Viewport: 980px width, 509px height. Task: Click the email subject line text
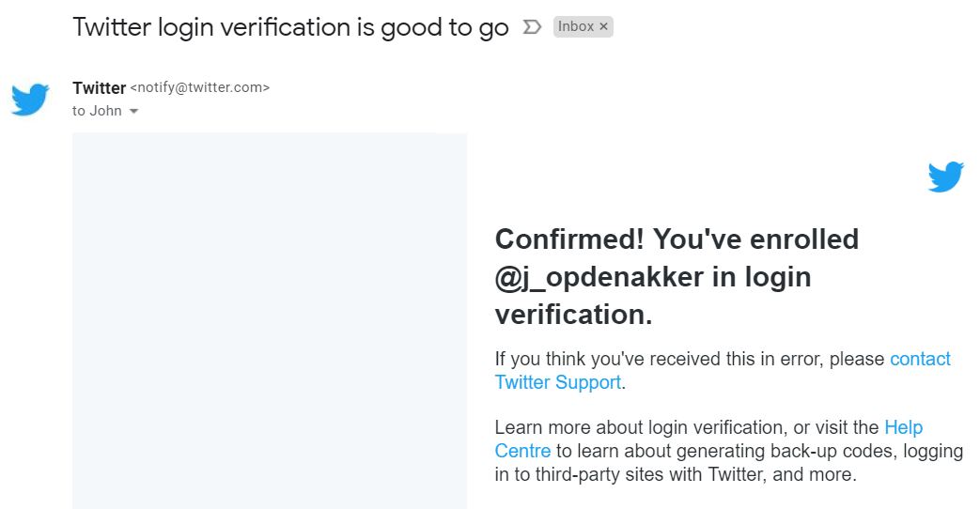tap(290, 28)
